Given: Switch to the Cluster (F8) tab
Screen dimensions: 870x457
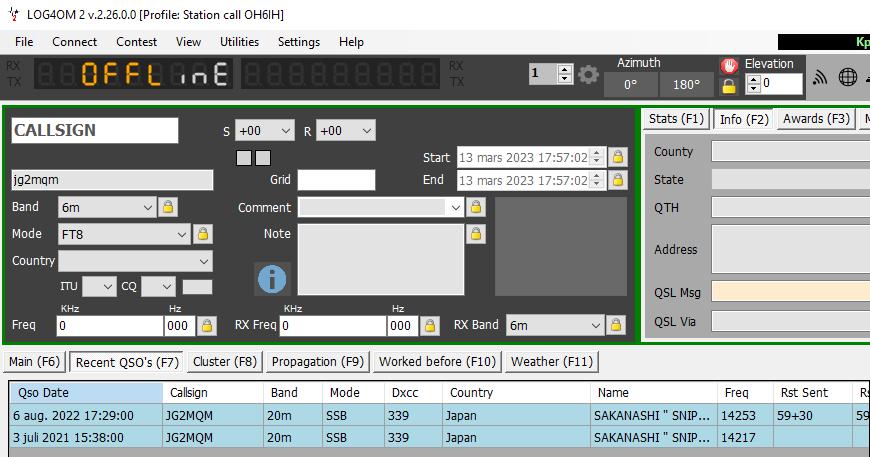Looking at the screenshot, I should pos(225,362).
